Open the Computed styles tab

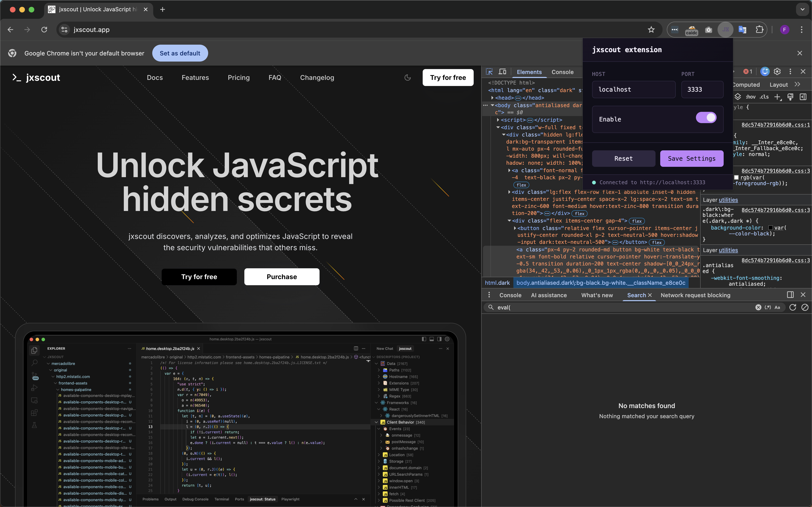[x=746, y=85]
